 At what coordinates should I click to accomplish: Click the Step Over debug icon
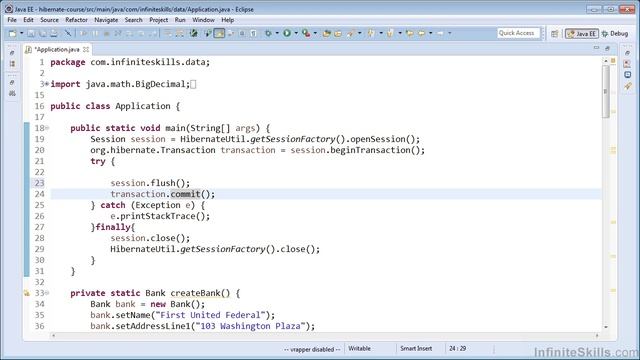pyautogui.click(x=141, y=33)
